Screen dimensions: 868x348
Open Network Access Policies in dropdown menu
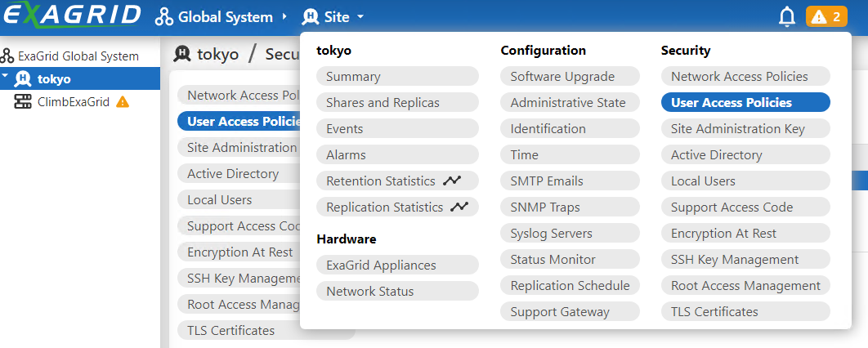point(745,76)
